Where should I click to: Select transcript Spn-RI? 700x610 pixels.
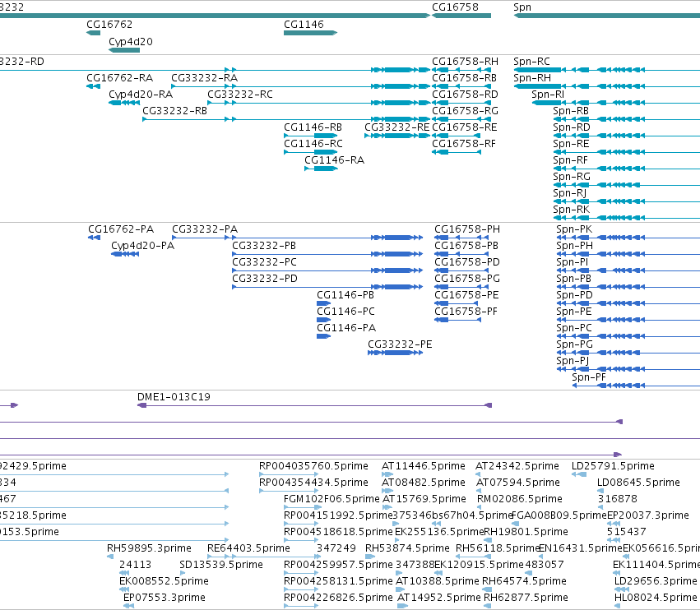(548, 95)
